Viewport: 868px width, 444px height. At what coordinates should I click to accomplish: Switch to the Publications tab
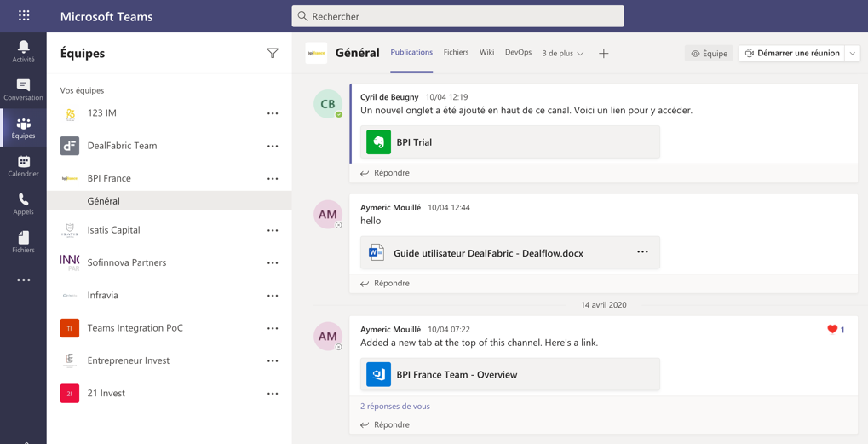pos(411,53)
